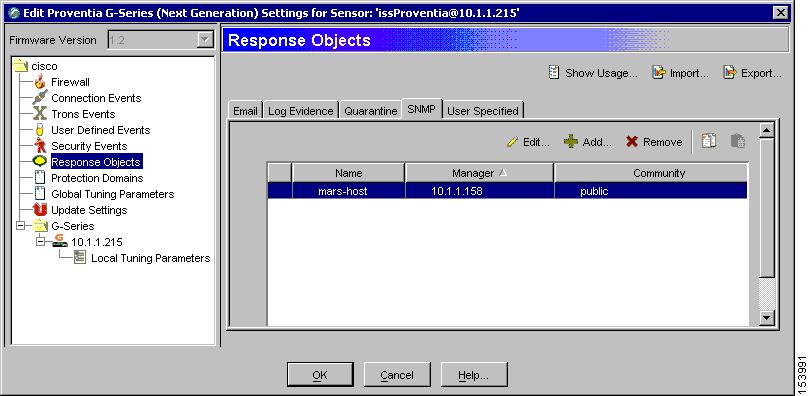Viewport: 809px width, 396px height.
Task: Click the pencil Edit icon
Action: coord(512,142)
